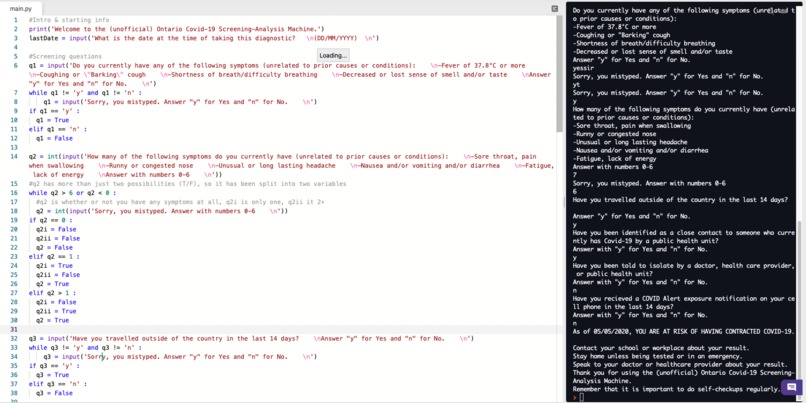Click line number 6 in the gutter

coord(16,66)
